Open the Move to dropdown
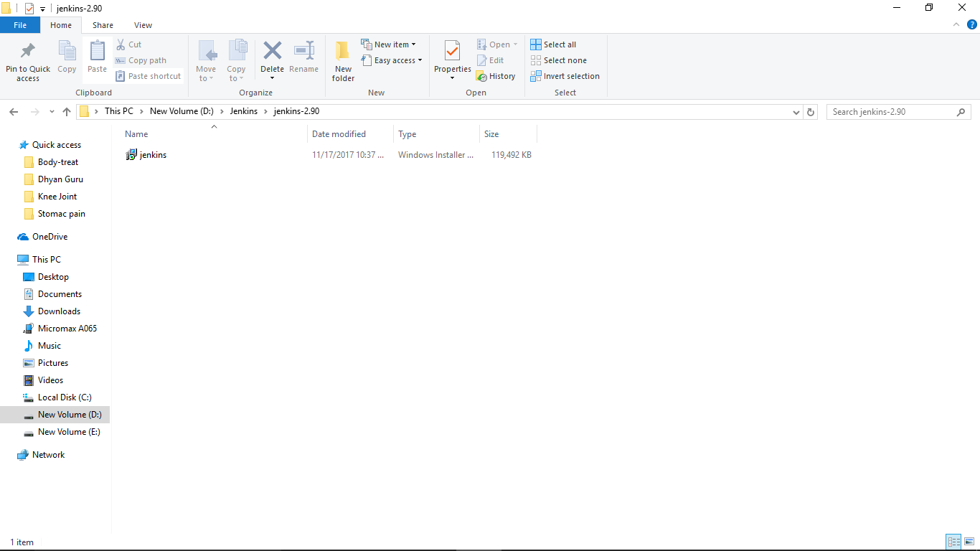This screenshot has width=980, height=551. [x=206, y=60]
